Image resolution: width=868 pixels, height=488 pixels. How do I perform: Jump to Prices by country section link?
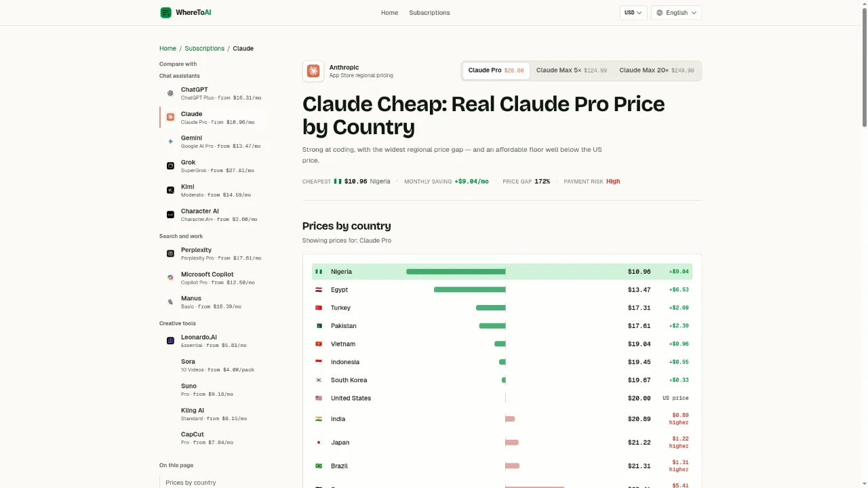[x=191, y=483]
